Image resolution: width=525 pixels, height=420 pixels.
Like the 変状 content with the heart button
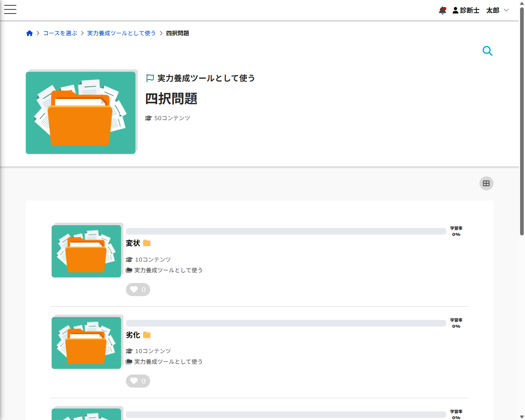[x=138, y=289]
